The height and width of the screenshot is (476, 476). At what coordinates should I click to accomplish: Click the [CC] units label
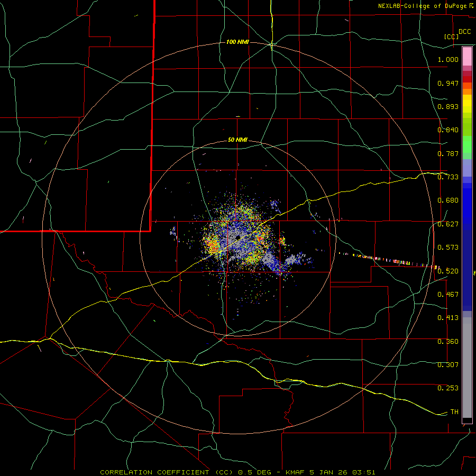pyautogui.click(x=451, y=36)
